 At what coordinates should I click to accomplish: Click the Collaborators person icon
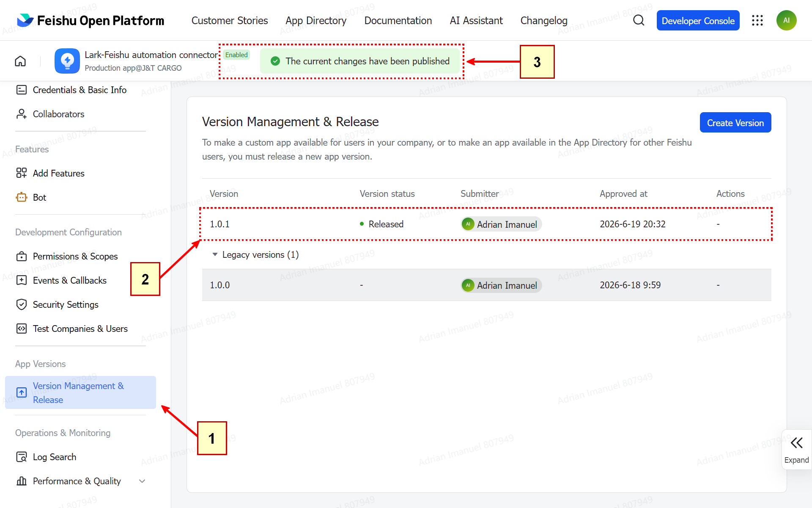pyautogui.click(x=22, y=114)
